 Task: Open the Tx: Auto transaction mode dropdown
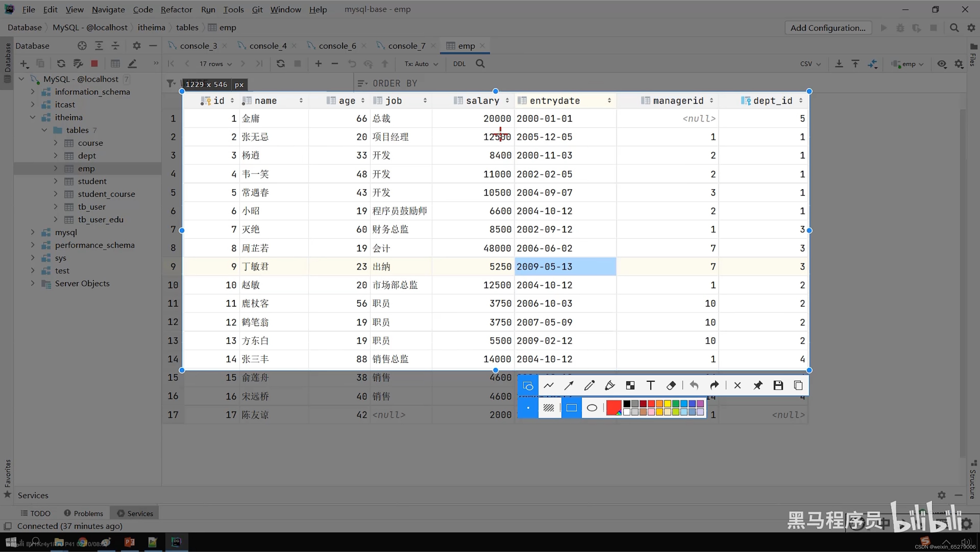pos(421,64)
